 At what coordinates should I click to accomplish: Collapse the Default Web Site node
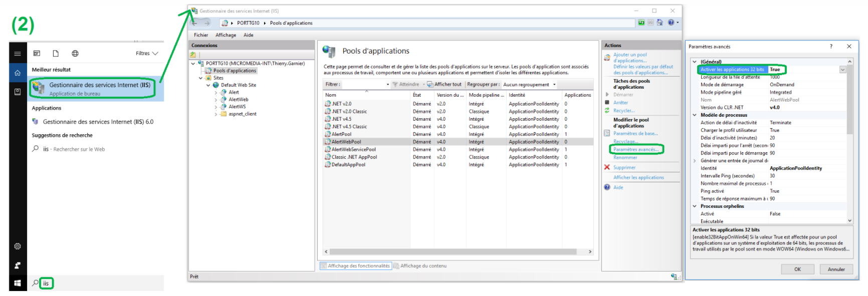(208, 85)
